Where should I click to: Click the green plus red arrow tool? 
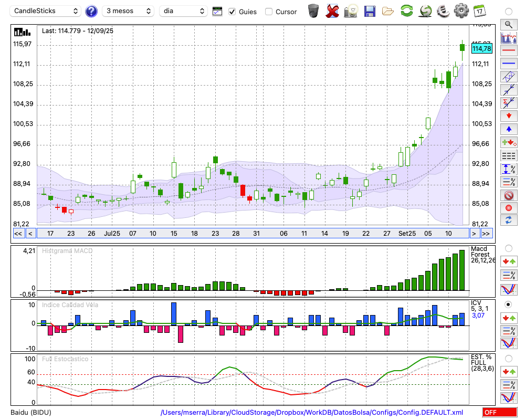(x=509, y=143)
